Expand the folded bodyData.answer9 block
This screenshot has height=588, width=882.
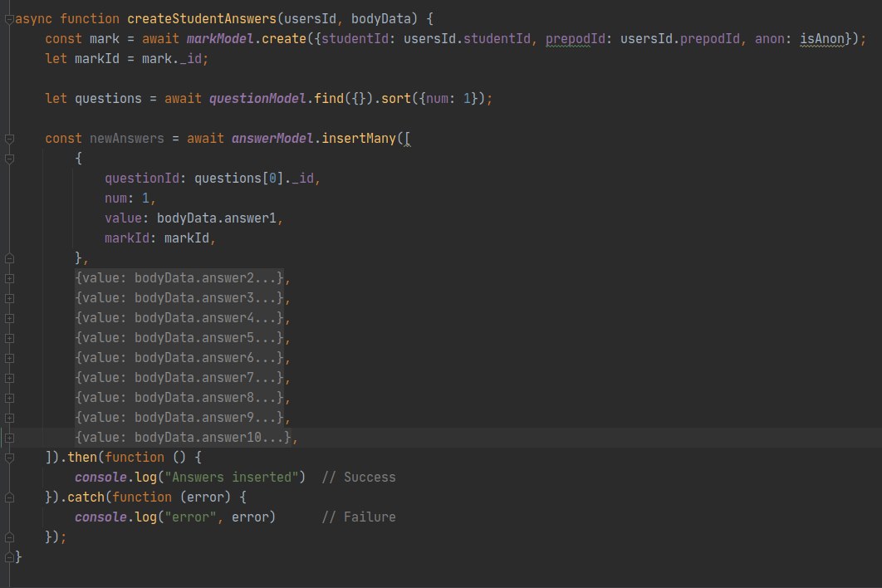pos(10,418)
